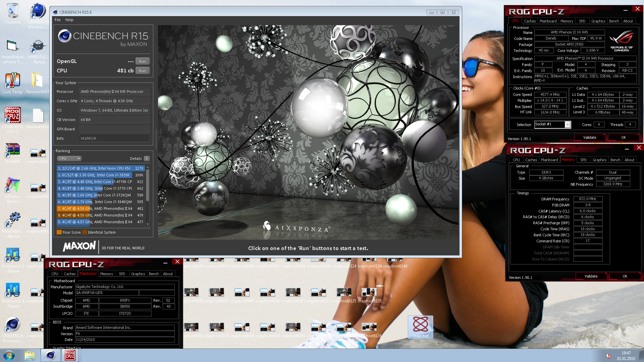Launch Geekbench 4 shortcut icon
This screenshot has height=362, width=644.
click(x=12, y=295)
